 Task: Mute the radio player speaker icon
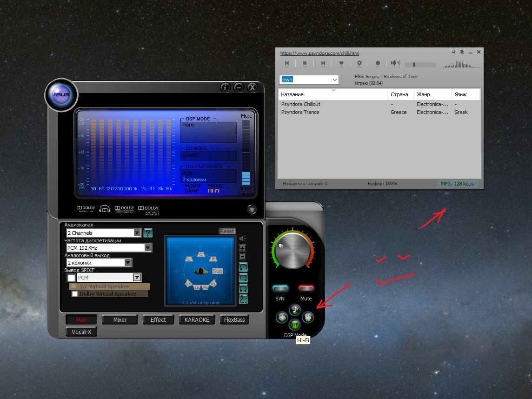[395, 63]
